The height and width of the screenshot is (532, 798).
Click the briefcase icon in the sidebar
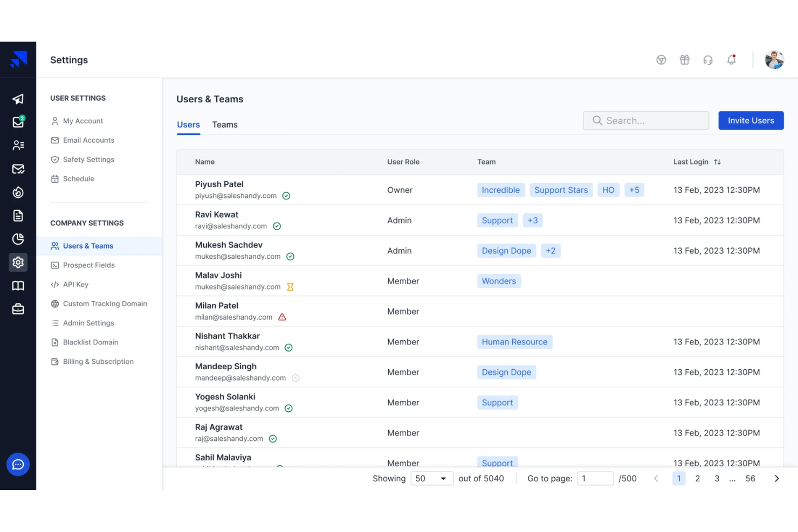18,309
